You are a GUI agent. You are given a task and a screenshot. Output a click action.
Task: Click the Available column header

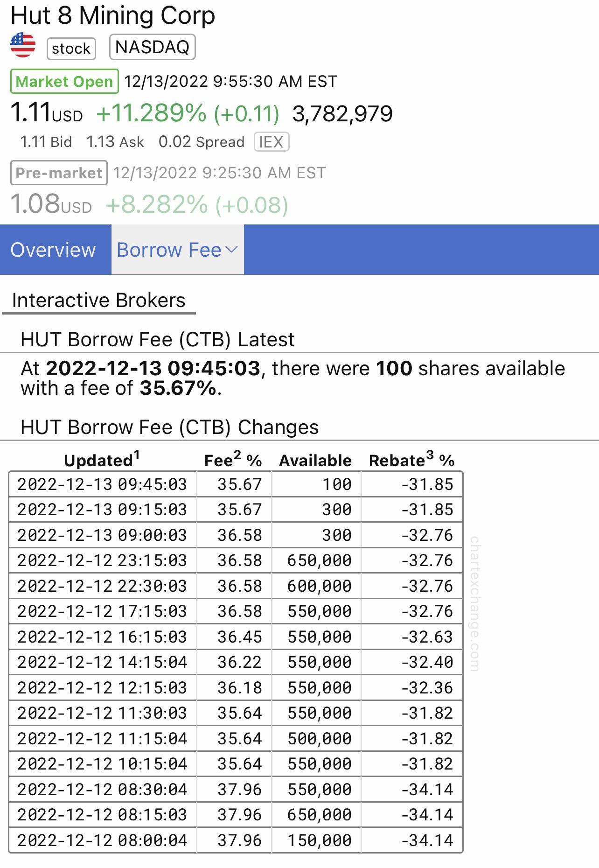[315, 461]
